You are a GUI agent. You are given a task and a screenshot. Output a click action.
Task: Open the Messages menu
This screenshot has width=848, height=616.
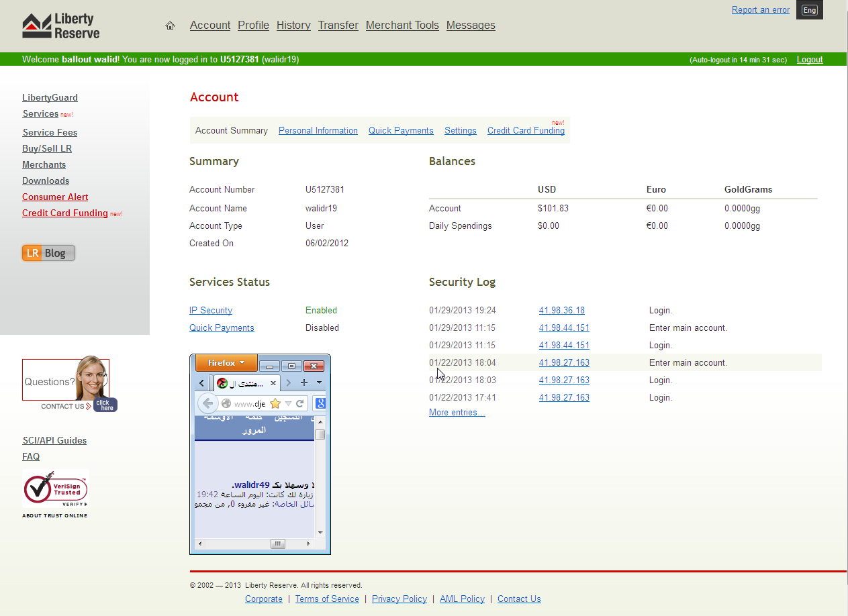coord(471,25)
